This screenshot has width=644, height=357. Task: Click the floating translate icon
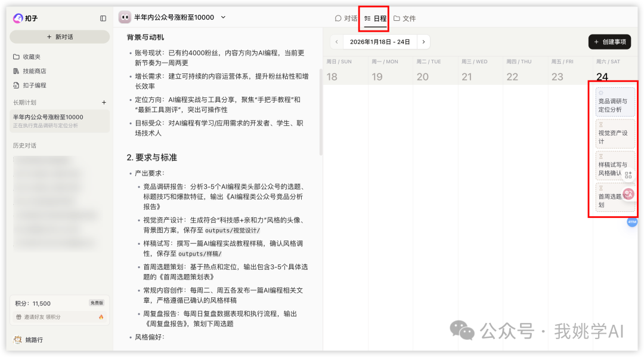click(x=628, y=193)
